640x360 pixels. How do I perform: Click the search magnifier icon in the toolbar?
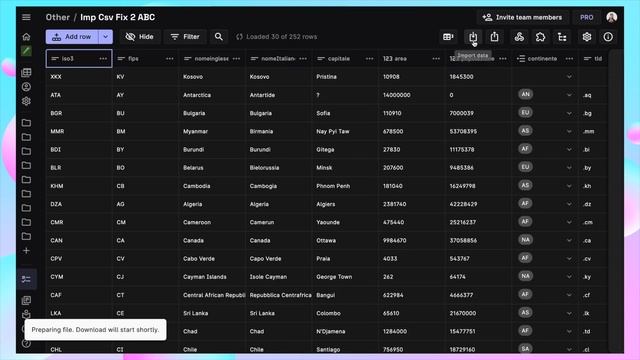(x=219, y=37)
